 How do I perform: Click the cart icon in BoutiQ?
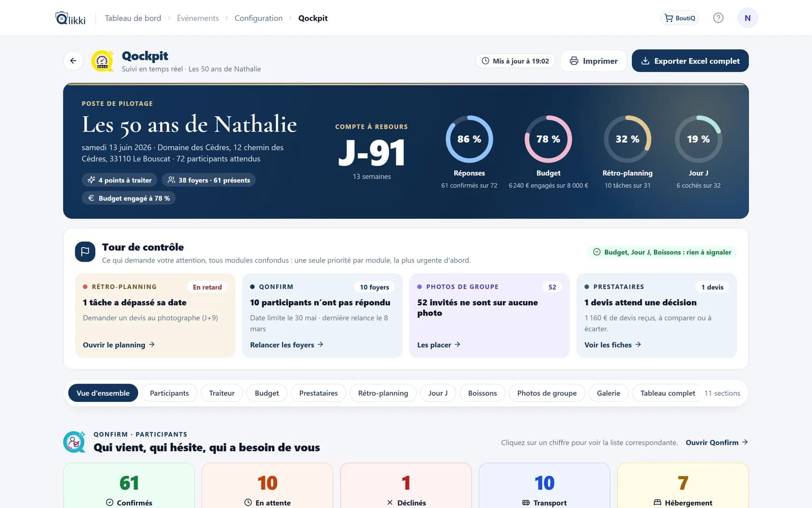pos(668,18)
